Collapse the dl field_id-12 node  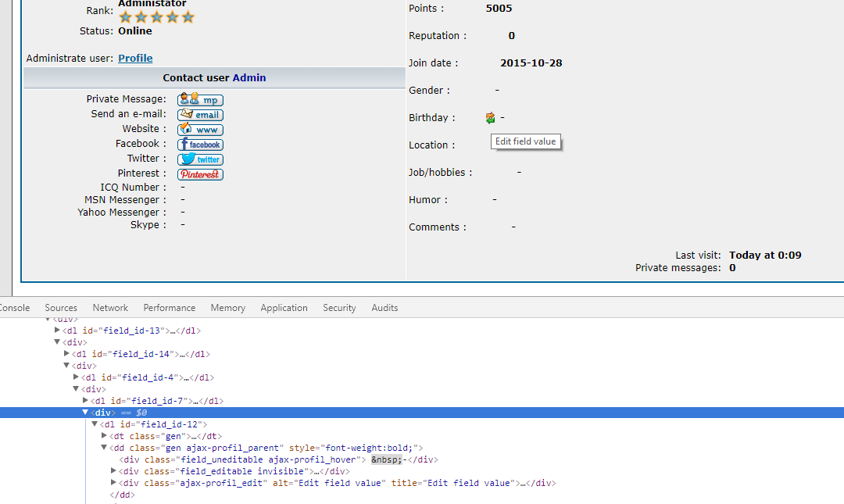[95, 424]
